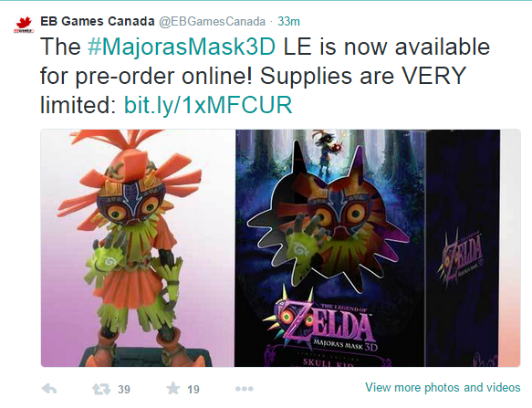The image size is (532, 408).
Task: Open the three-dot more options menu
Action: click(x=245, y=389)
